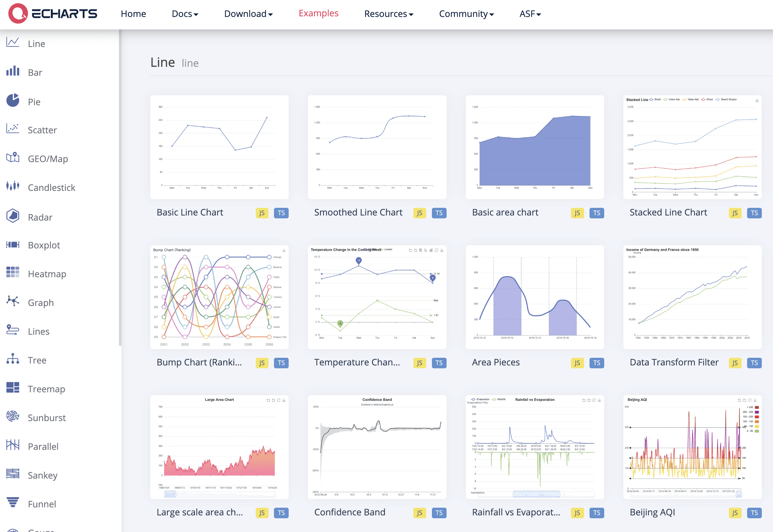This screenshot has height=532, width=773.
Task: Open JS version of Area Pieces
Action: pos(577,363)
